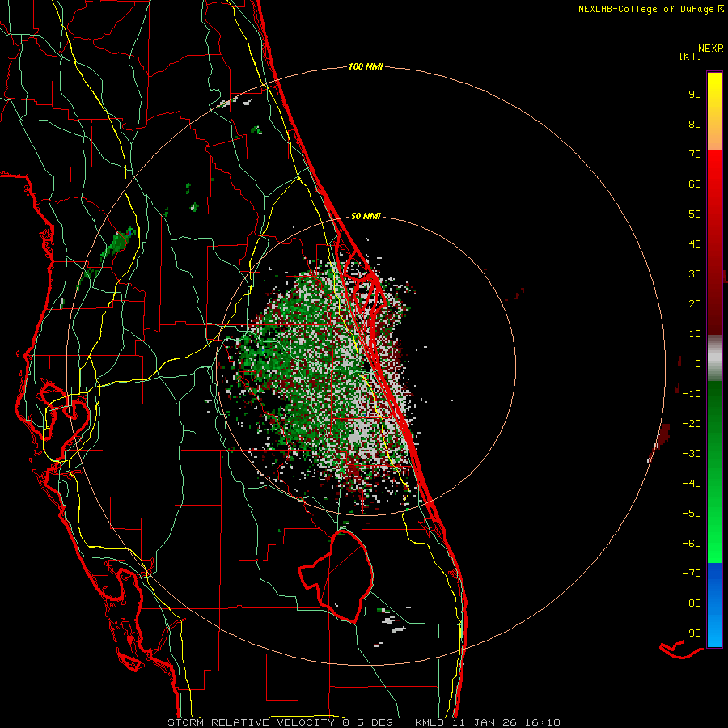Click the positive 60 value on velocity scale
Viewport: 728px width, 728px height.
click(695, 184)
